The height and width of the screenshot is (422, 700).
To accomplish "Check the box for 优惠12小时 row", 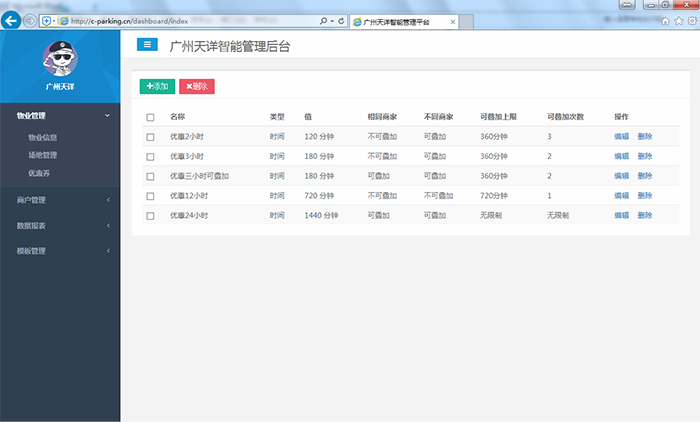I will tap(150, 196).
